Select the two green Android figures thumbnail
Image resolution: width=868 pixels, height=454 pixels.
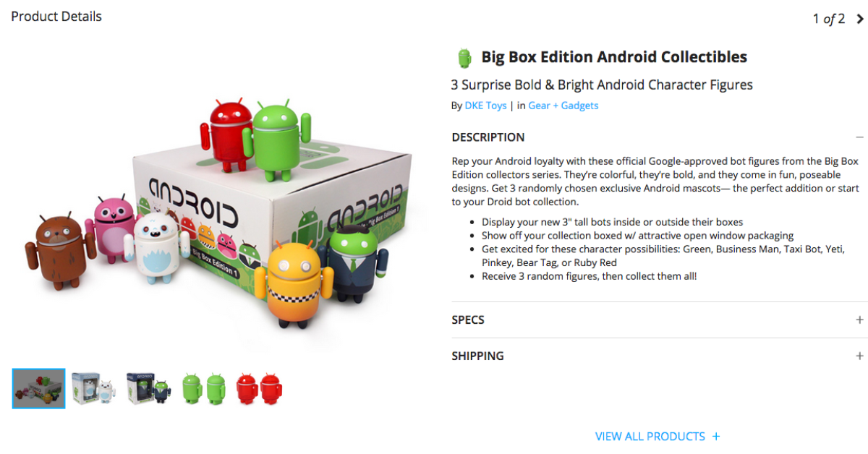204,389
